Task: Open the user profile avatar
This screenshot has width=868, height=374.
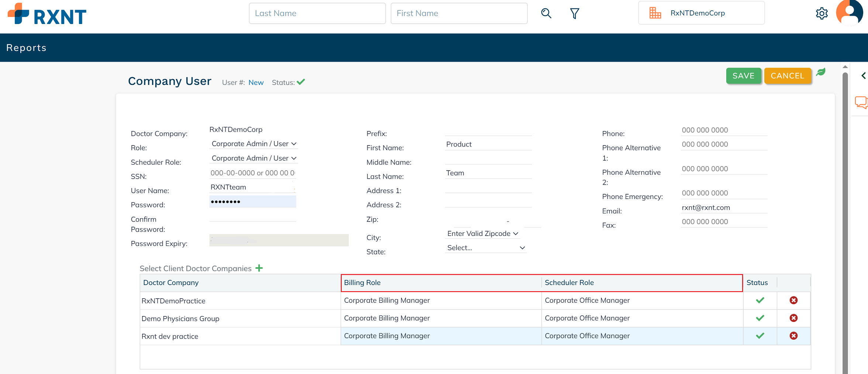Action: point(849,13)
